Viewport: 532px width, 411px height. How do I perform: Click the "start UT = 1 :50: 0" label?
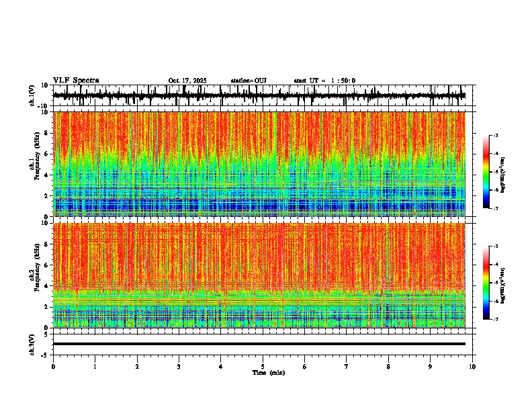324,81
